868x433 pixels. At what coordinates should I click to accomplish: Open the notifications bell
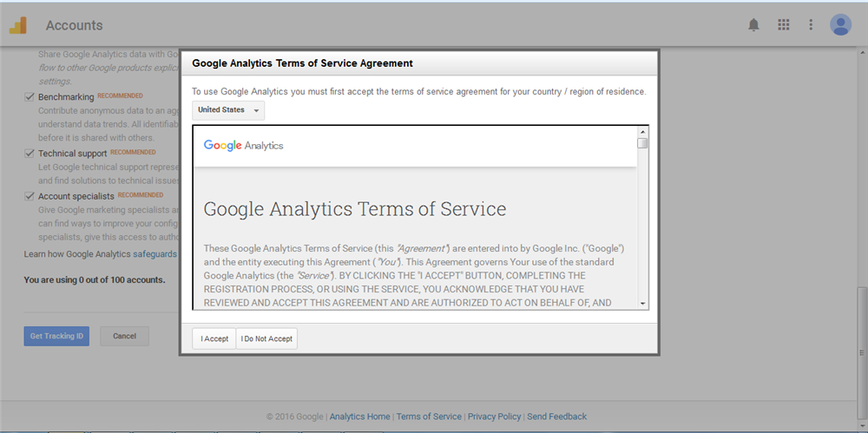[753, 25]
